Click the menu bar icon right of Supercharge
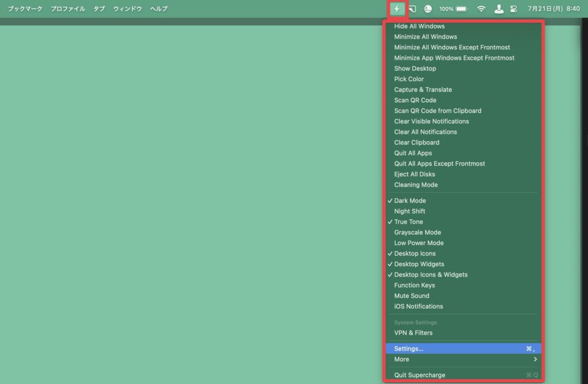 412,9
